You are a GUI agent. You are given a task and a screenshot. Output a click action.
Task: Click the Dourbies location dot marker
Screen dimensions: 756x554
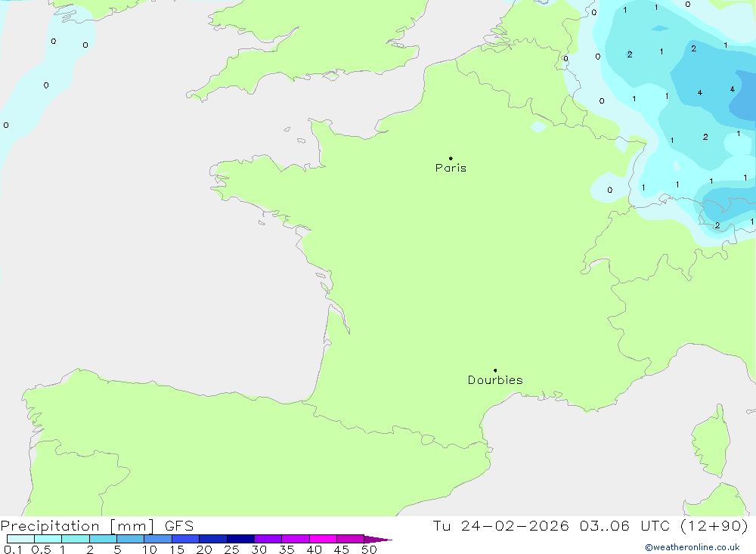pyautogui.click(x=495, y=370)
